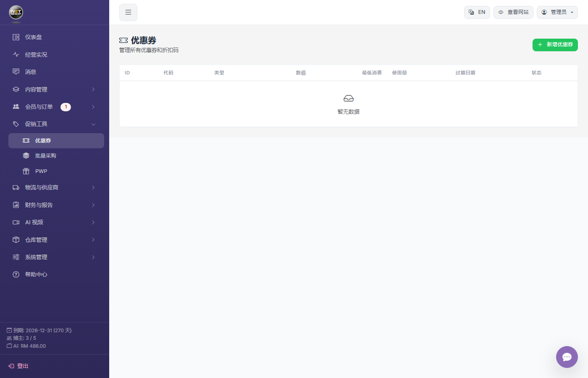Image resolution: width=588 pixels, height=378 pixels.
Task: Click the 代码 column header
Action: coord(168,73)
